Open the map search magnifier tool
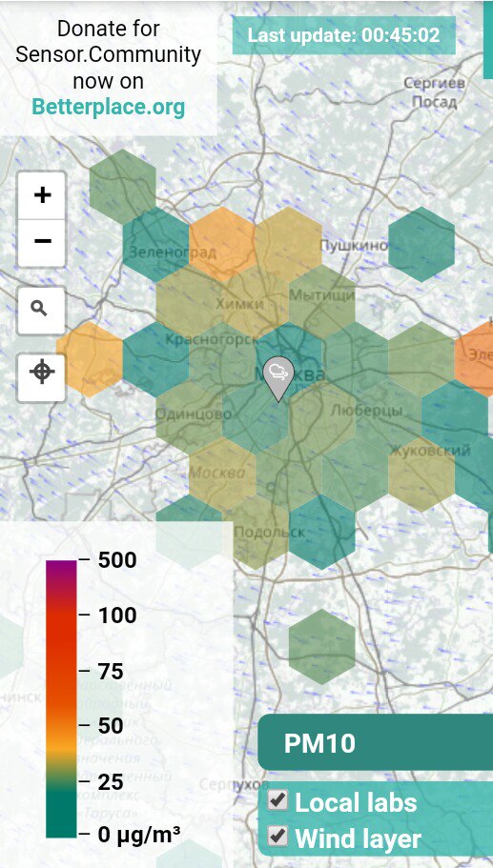Image resolution: width=493 pixels, height=868 pixels. point(42,310)
